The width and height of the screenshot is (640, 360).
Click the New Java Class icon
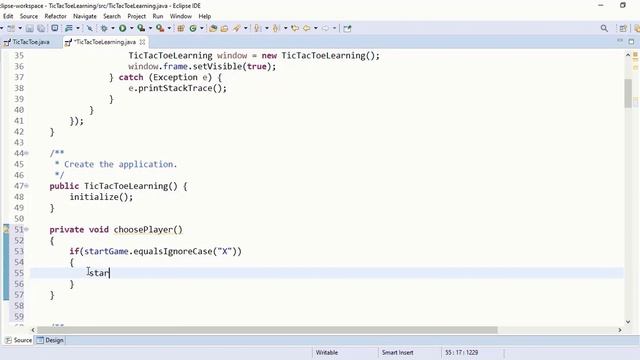[193, 28]
